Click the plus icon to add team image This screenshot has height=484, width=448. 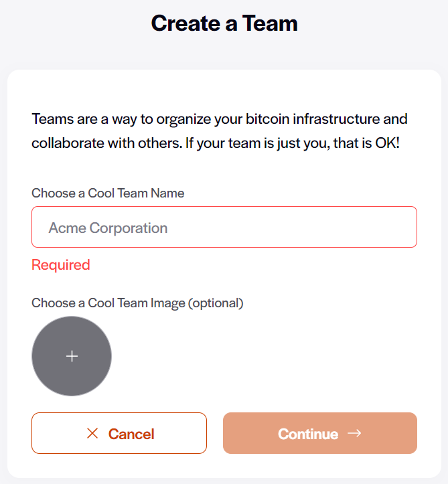(x=72, y=356)
